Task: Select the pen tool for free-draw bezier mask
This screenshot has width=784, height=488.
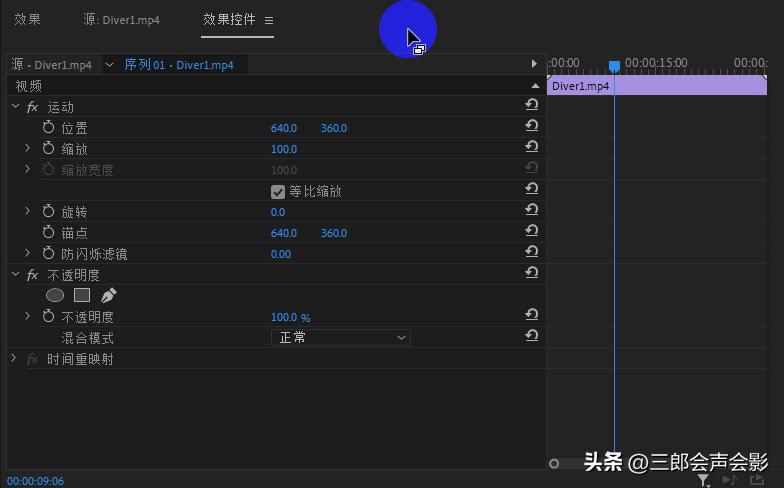Action: (108, 296)
